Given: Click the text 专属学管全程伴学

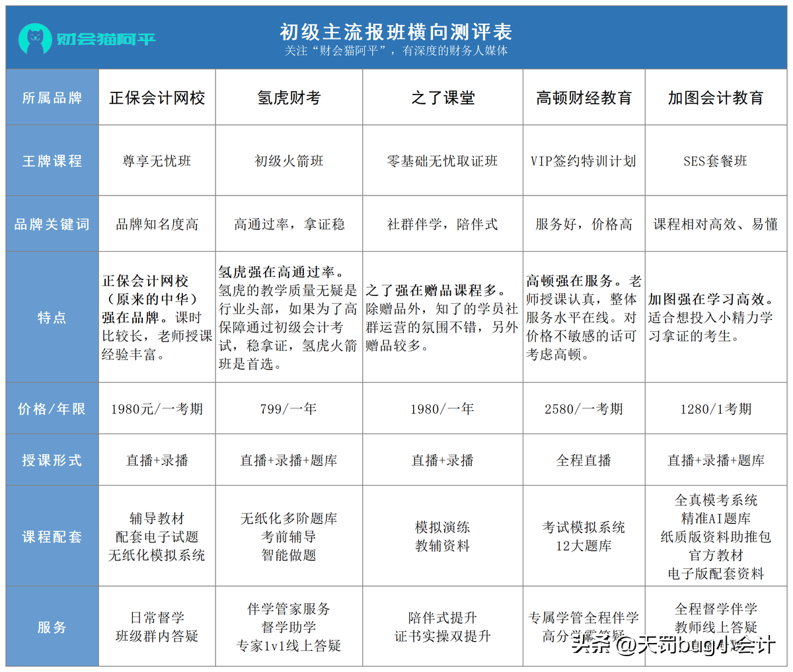Looking at the screenshot, I should click(x=584, y=618).
